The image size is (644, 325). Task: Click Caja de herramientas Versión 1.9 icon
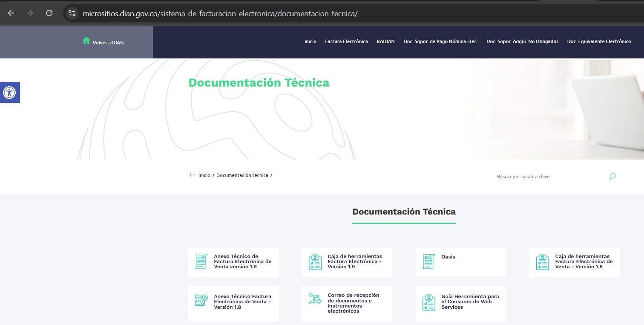[315, 262]
